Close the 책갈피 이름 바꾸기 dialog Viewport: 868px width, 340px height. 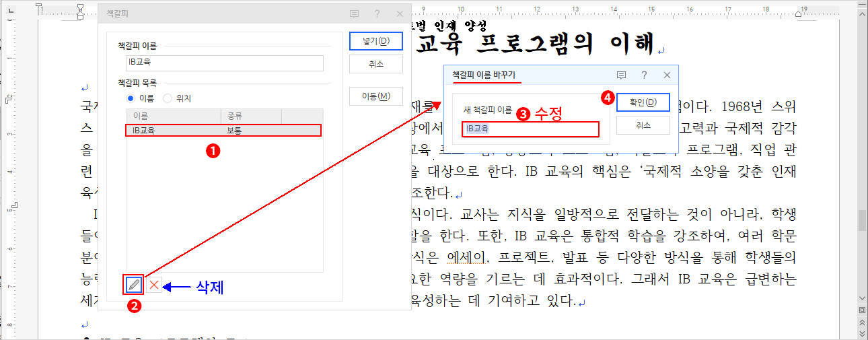667,75
